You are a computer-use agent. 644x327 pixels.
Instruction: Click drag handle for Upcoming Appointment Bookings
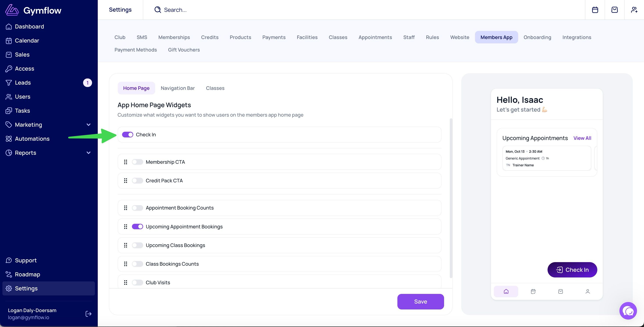[126, 226]
